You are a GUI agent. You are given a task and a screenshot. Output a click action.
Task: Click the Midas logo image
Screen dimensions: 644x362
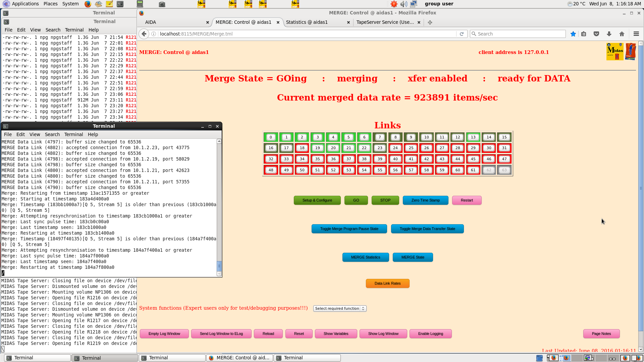[615, 52]
